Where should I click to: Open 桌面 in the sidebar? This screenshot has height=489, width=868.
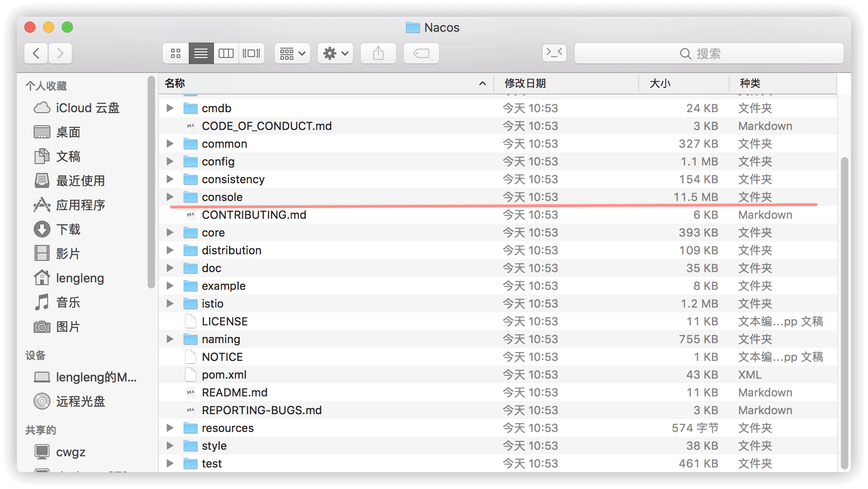click(x=57, y=132)
